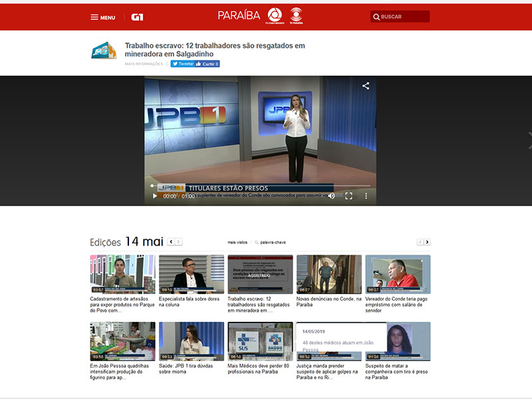Click the 14/05/2019 tooltip date
This screenshot has height=399, width=532.
(x=313, y=331)
